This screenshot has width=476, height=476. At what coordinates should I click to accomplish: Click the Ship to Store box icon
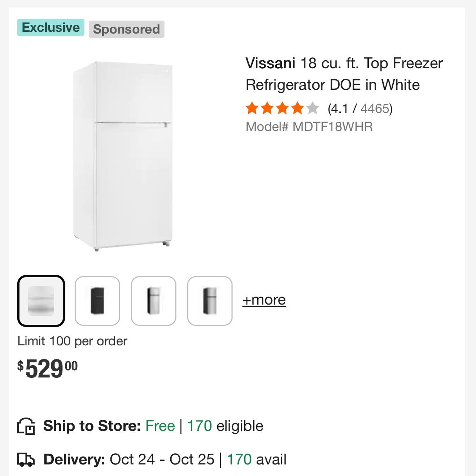[26, 426]
